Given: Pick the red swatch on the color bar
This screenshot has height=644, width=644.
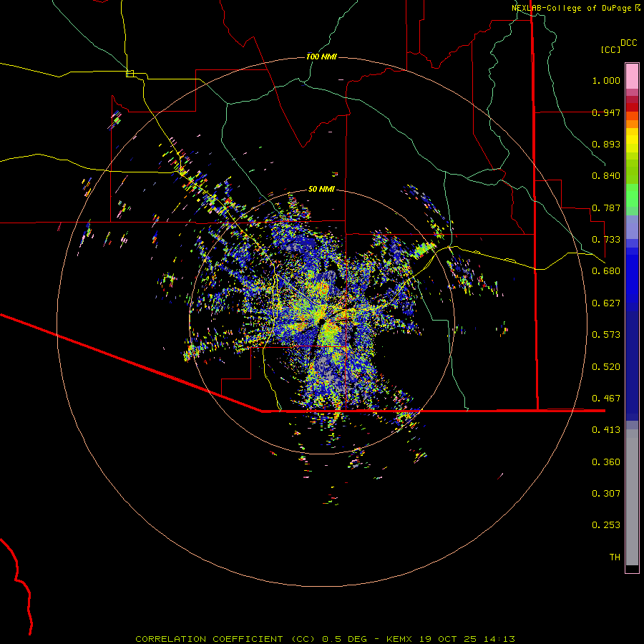Looking at the screenshot, I should [x=632, y=107].
